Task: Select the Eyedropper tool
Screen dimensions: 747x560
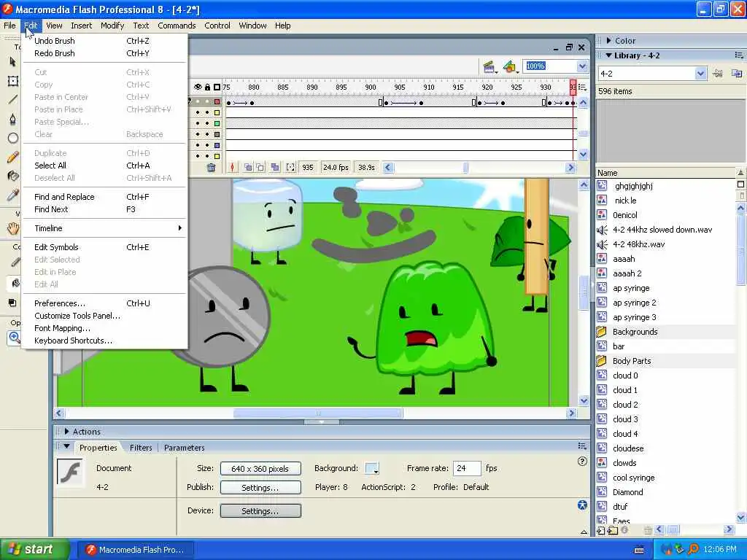Action: pos(13,195)
